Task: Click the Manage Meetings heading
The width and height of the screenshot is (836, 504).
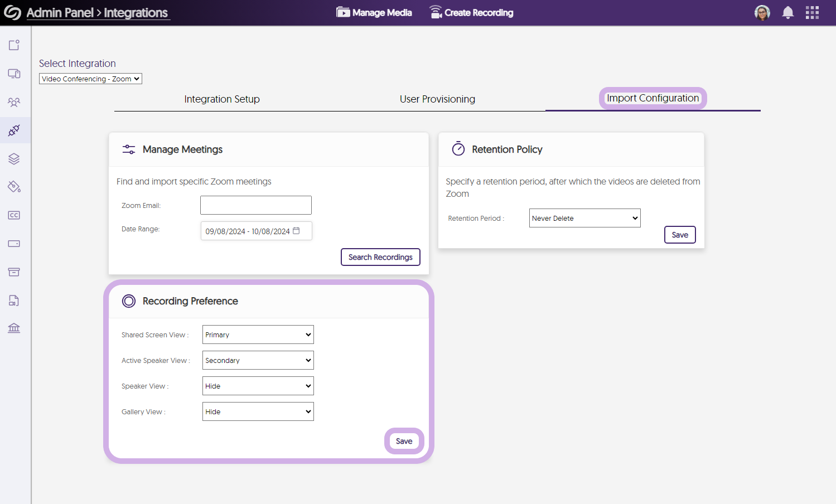Action: pos(182,149)
